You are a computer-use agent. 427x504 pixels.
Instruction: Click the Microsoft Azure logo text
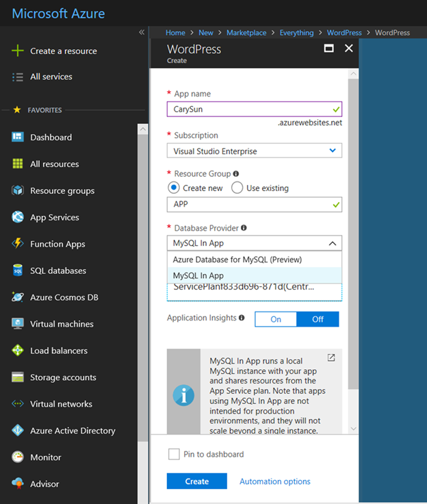[x=58, y=14]
